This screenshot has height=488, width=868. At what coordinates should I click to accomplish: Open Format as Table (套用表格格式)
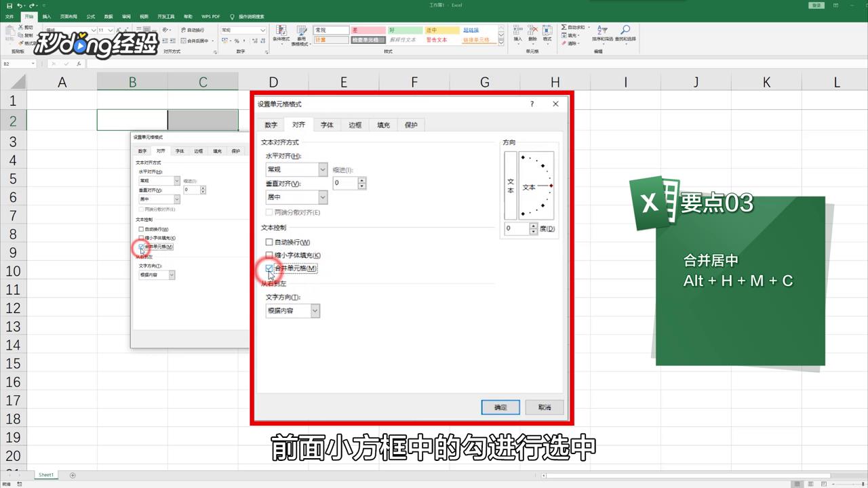[300, 35]
